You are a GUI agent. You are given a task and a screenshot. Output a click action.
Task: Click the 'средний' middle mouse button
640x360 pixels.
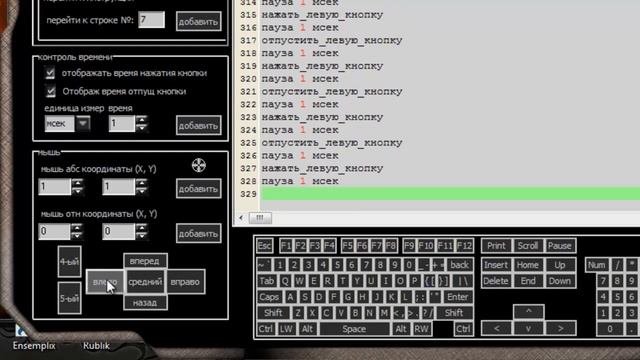tap(145, 282)
